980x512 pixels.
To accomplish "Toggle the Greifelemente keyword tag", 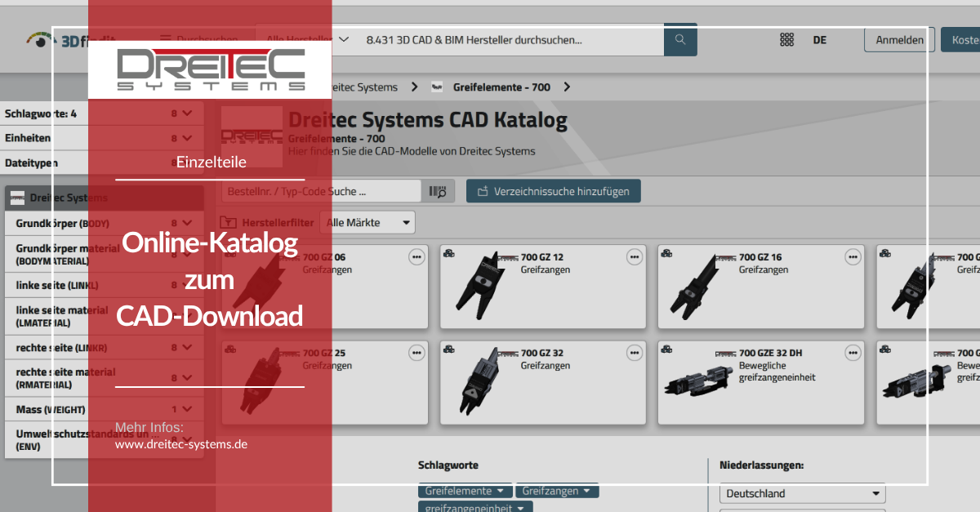I will (465, 491).
